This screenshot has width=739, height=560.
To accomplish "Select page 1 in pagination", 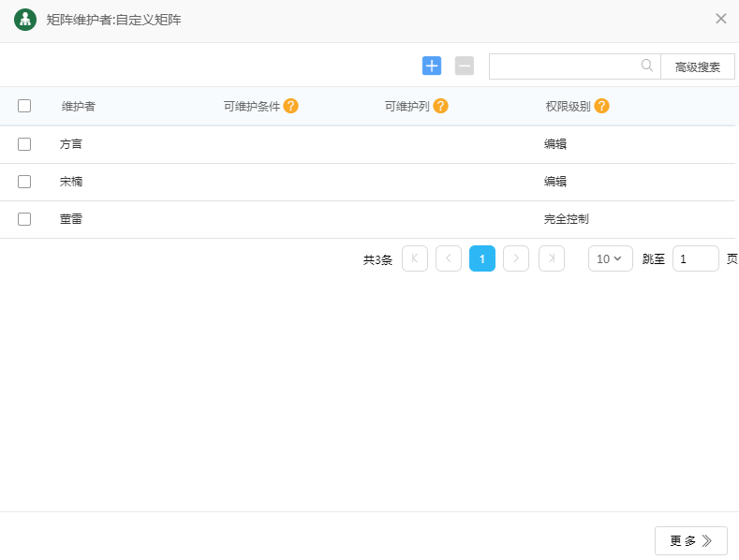I will click(x=482, y=258).
